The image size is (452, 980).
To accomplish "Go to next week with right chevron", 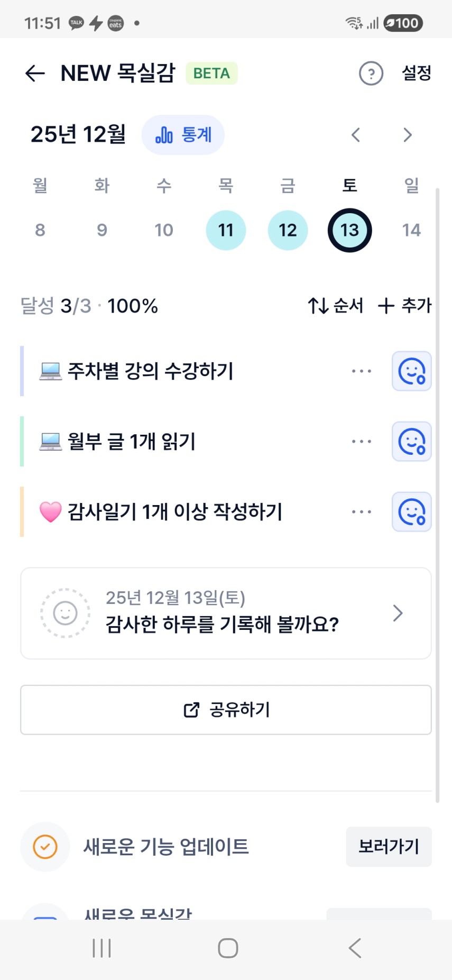I will (407, 135).
